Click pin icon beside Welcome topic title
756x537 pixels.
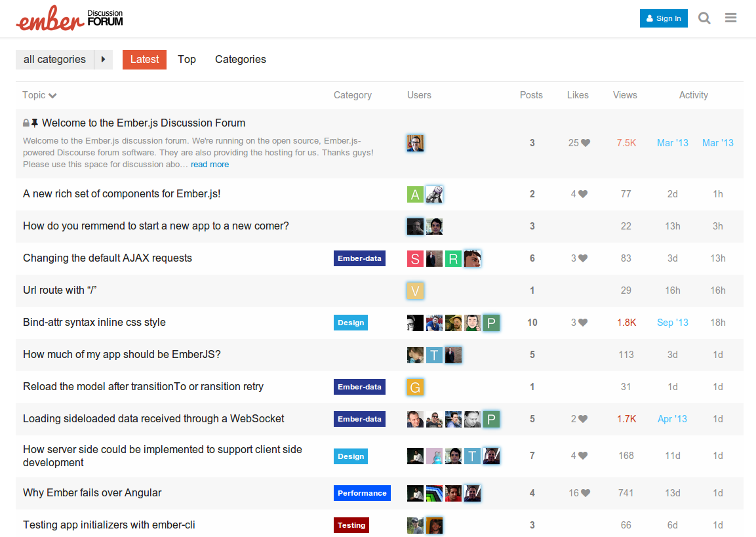35,123
